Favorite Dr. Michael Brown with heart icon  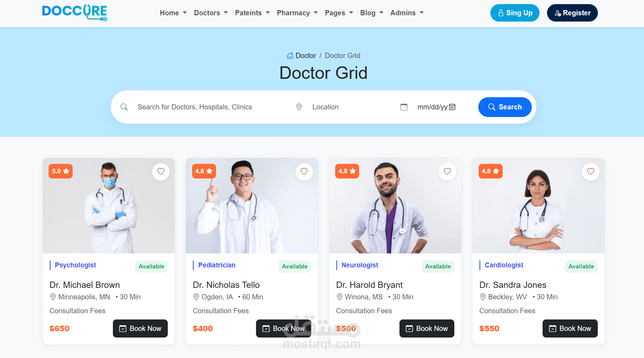click(x=161, y=172)
